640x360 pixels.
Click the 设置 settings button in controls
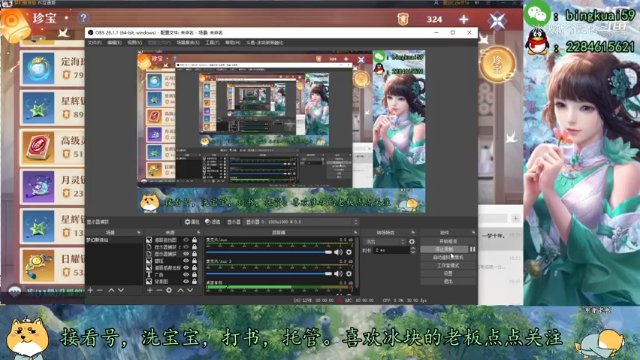point(448,273)
